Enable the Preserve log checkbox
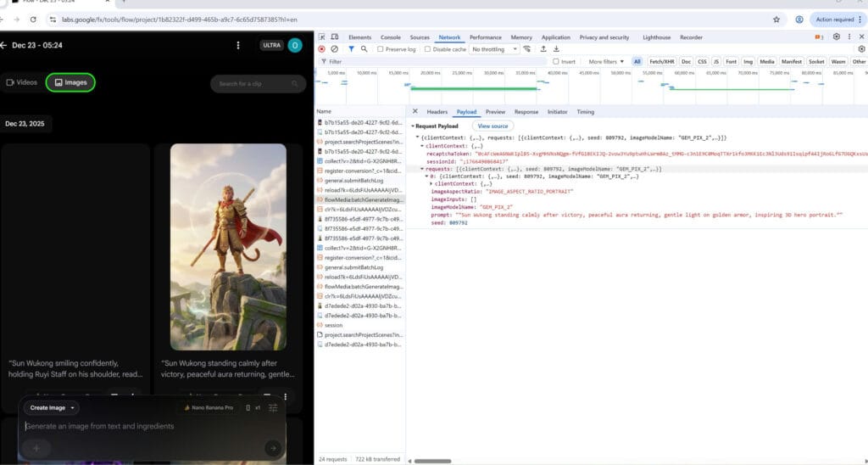868x465 pixels. [x=381, y=49]
